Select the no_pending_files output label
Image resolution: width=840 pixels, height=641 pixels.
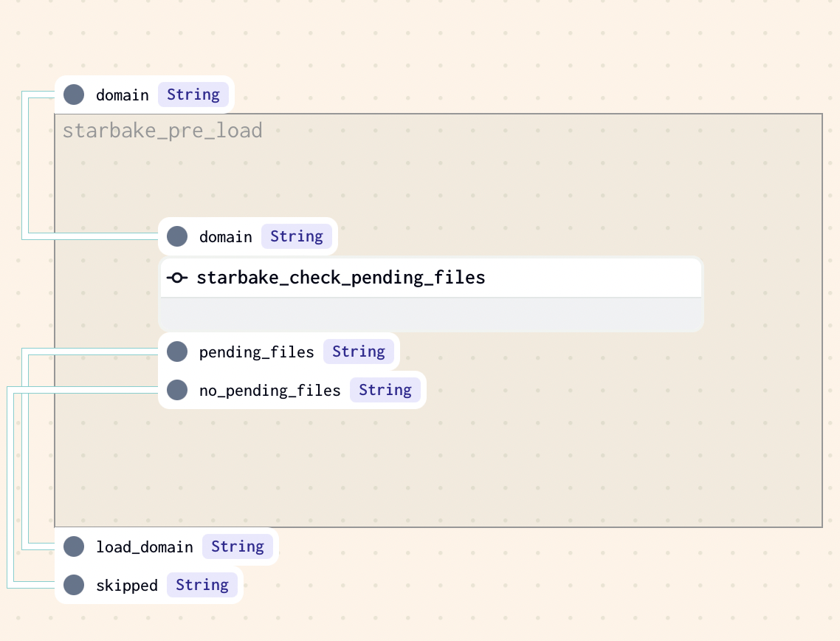(270, 390)
